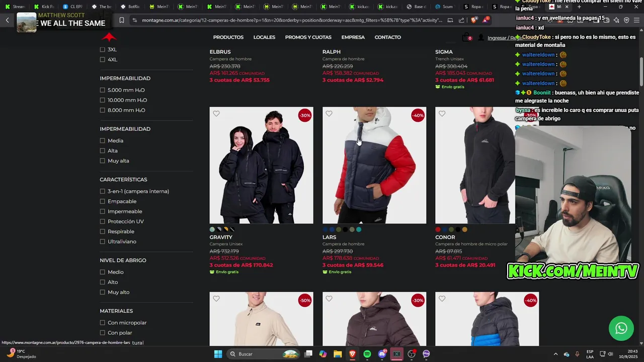
Task: Open Task View on taskbar
Action: pos(308,354)
